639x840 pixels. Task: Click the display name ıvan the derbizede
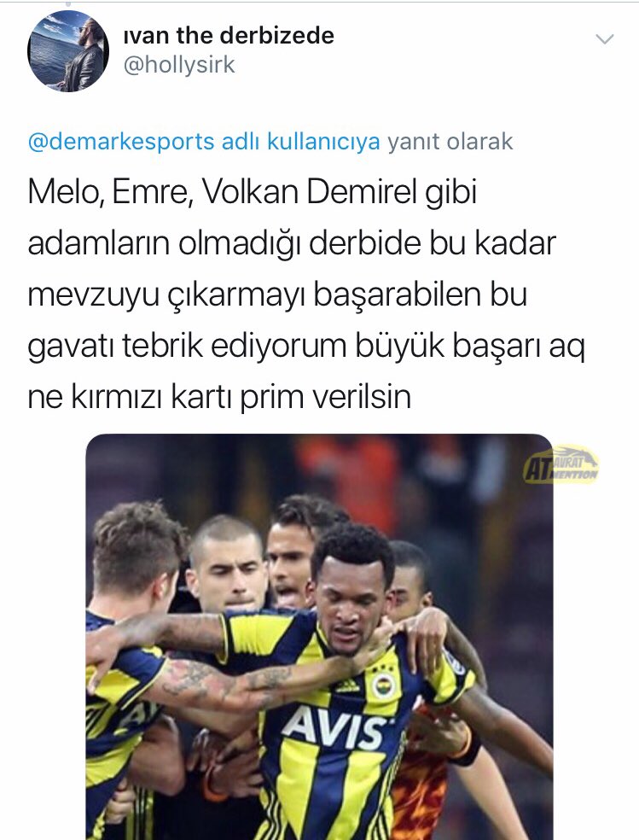[229, 35]
